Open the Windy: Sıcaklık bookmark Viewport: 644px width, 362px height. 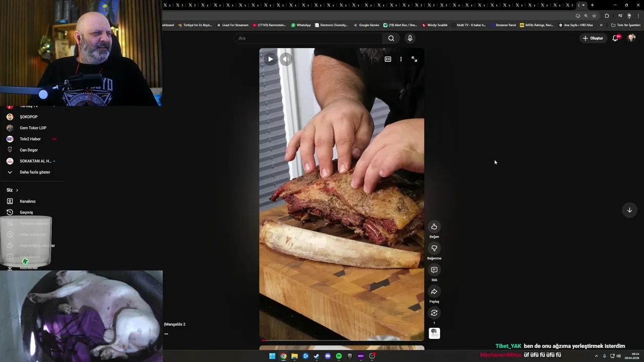coord(435,25)
